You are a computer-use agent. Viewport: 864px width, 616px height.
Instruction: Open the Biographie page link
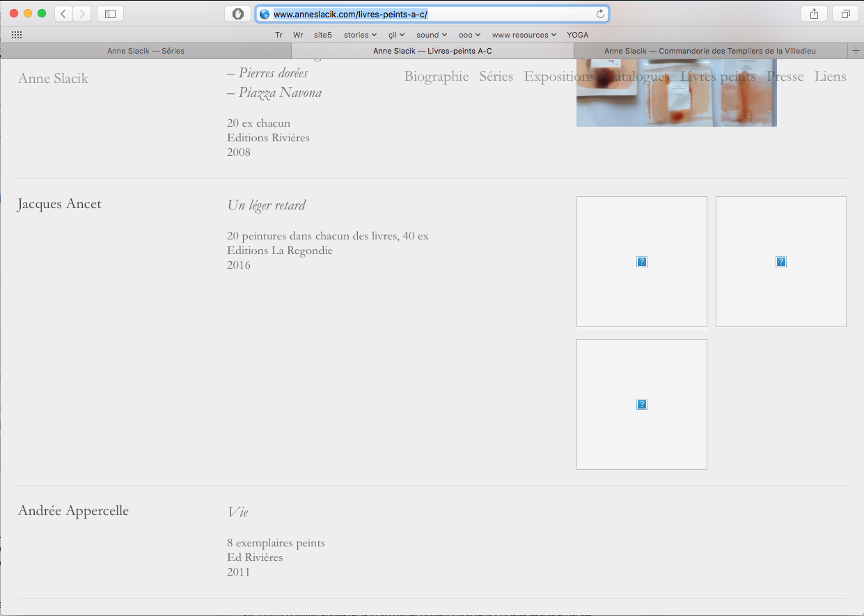pos(437,77)
